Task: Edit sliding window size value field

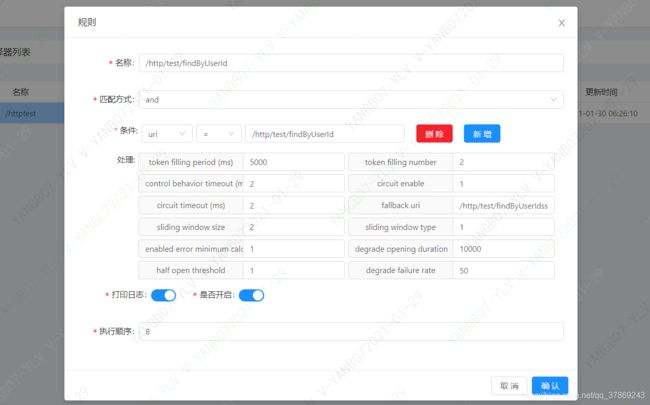Action: 293,227
